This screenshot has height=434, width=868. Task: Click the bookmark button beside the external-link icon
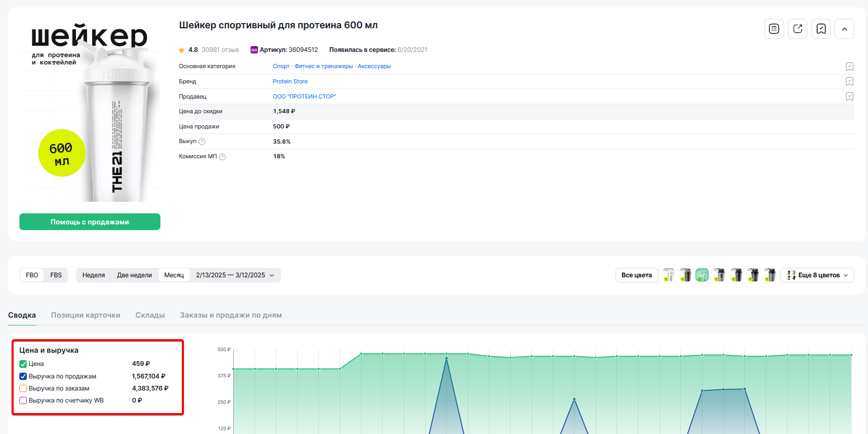821,29
